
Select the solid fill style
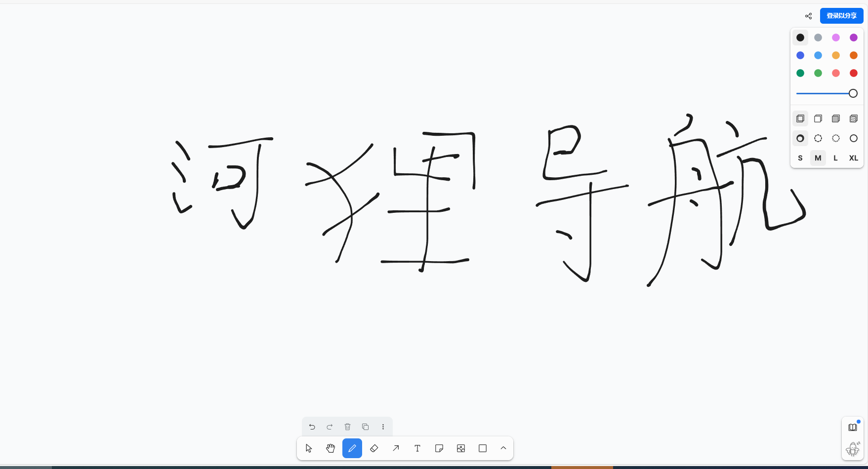836,118
